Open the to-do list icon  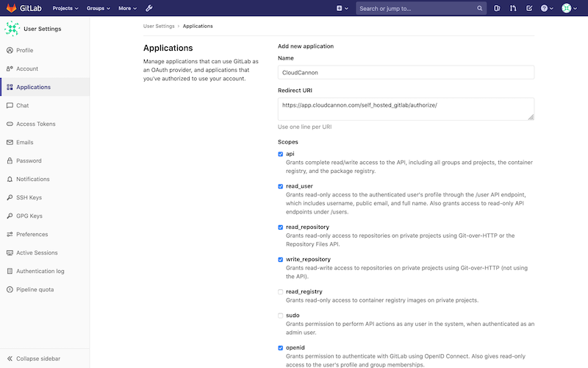(x=529, y=8)
